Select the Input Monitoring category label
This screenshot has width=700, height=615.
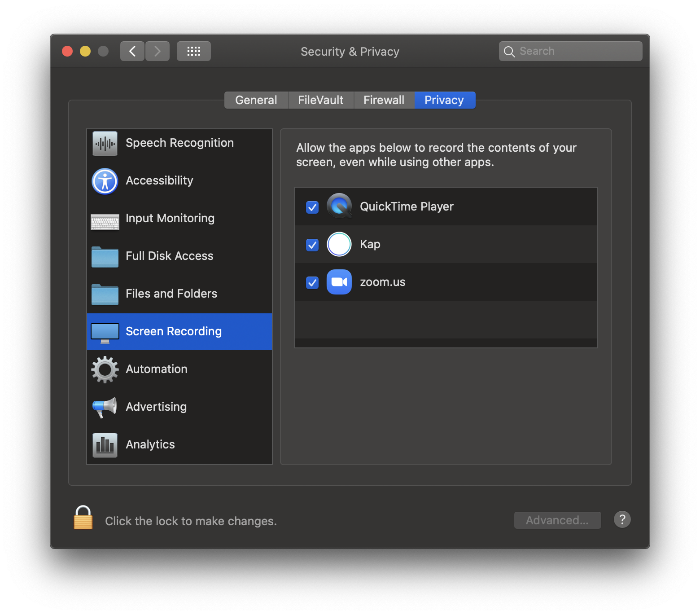170,218
